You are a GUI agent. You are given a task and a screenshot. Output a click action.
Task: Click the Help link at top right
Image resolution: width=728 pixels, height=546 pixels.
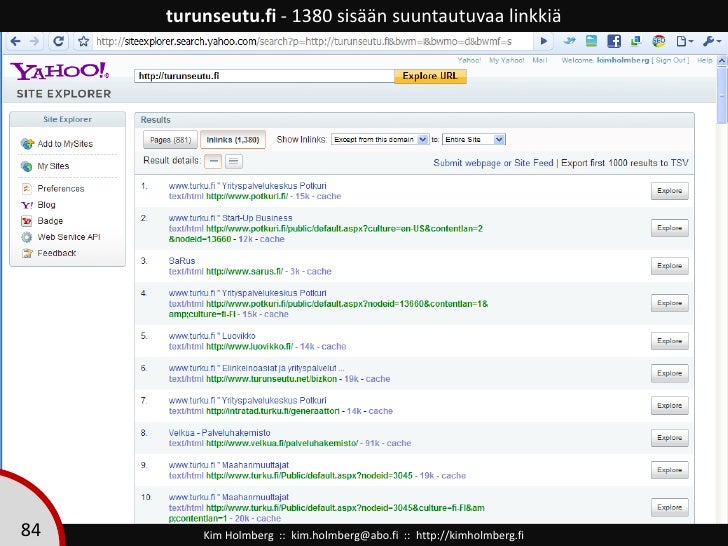pyautogui.click(x=704, y=60)
